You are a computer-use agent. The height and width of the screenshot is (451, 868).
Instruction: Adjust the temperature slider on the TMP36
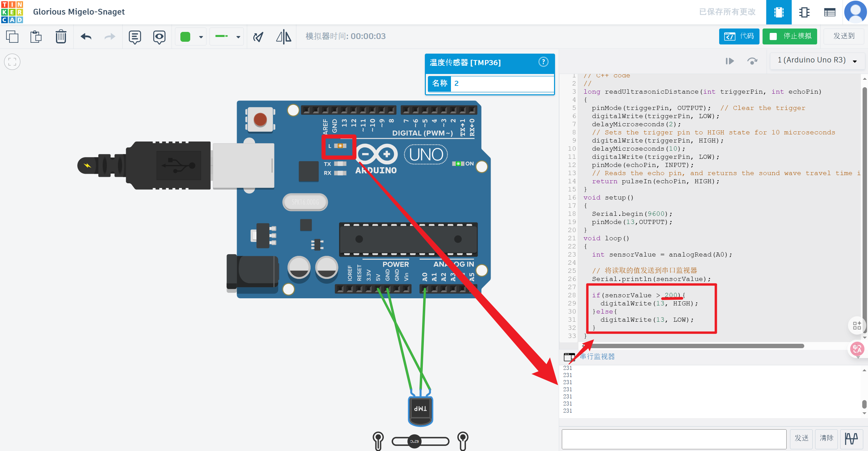click(x=414, y=441)
